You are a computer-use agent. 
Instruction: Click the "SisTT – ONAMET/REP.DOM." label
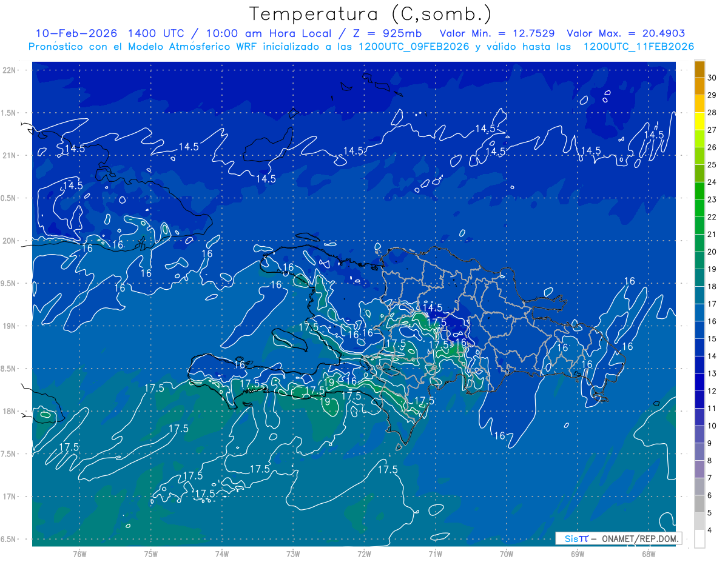[618, 538]
